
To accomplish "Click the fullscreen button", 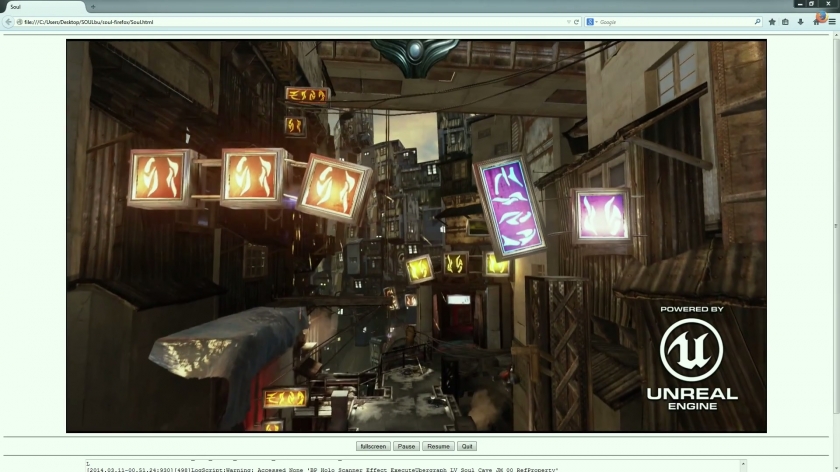I will click(x=373, y=446).
